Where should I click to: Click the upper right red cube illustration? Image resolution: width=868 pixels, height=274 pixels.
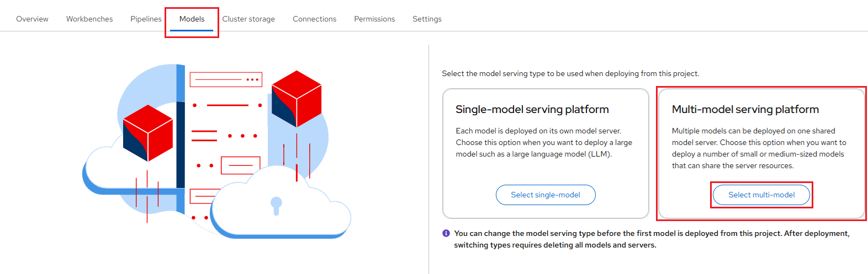[x=297, y=99]
